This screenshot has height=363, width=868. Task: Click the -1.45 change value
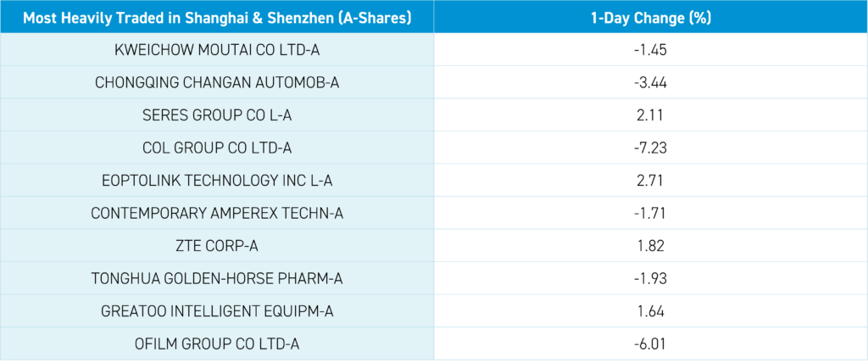click(651, 50)
